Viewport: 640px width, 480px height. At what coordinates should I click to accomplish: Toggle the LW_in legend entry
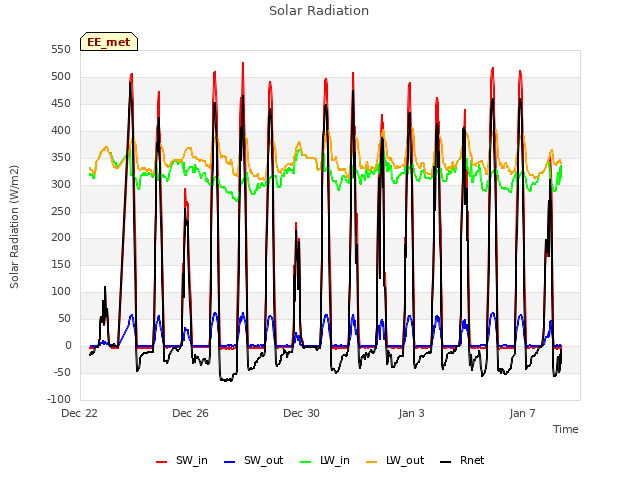325,461
